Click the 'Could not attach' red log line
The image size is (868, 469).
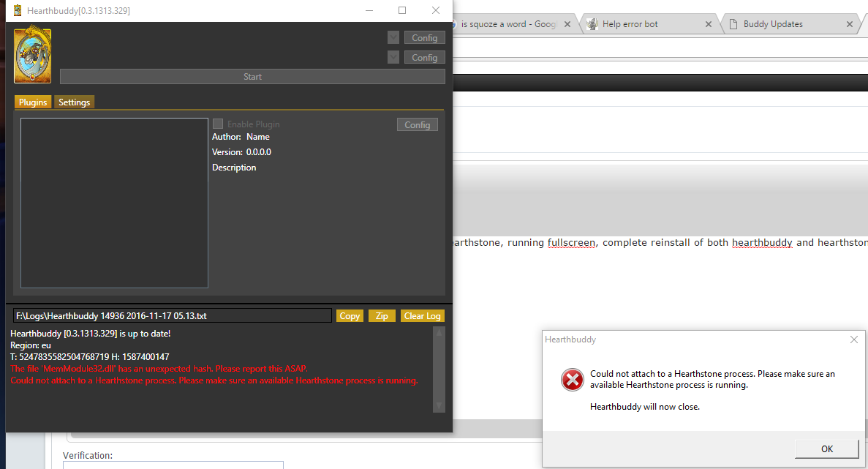pos(214,380)
